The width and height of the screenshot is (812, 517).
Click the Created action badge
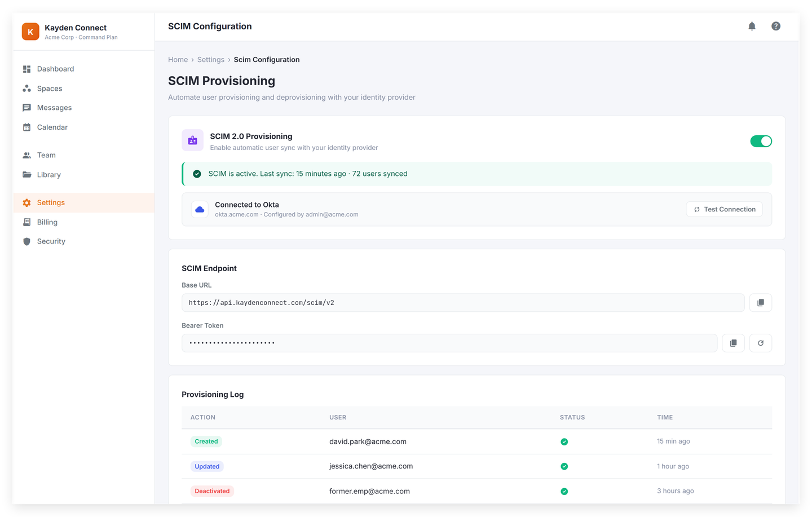tap(206, 441)
